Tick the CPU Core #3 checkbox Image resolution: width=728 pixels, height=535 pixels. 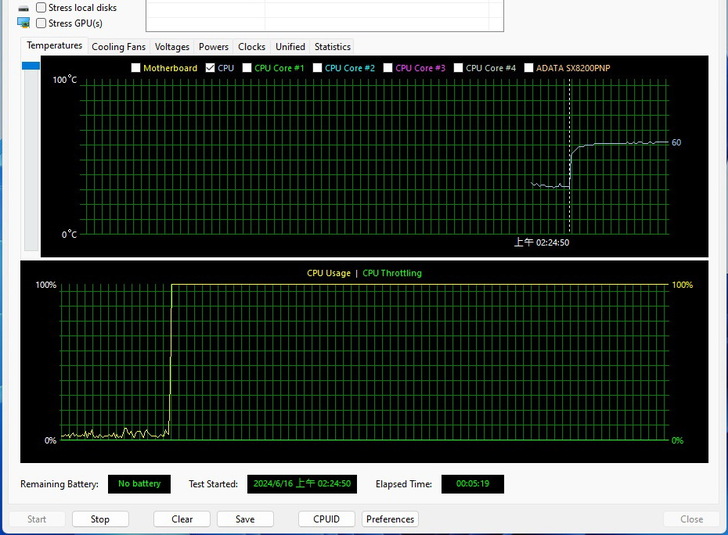point(388,68)
